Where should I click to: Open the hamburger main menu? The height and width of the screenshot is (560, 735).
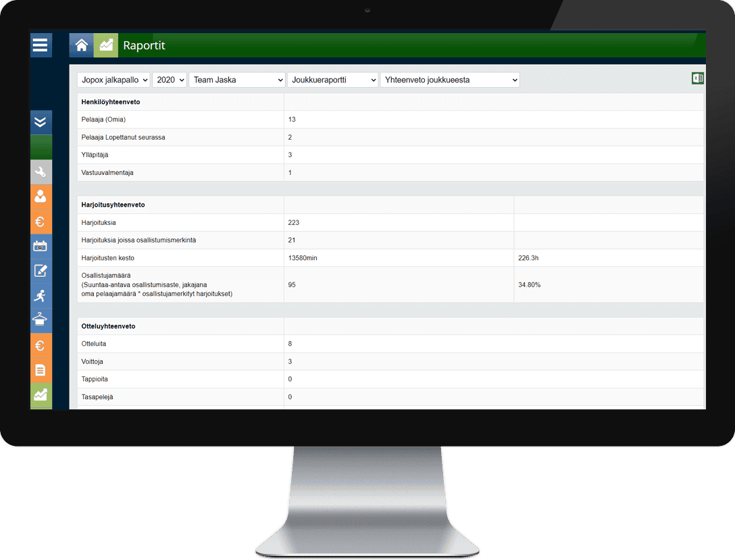[41, 45]
